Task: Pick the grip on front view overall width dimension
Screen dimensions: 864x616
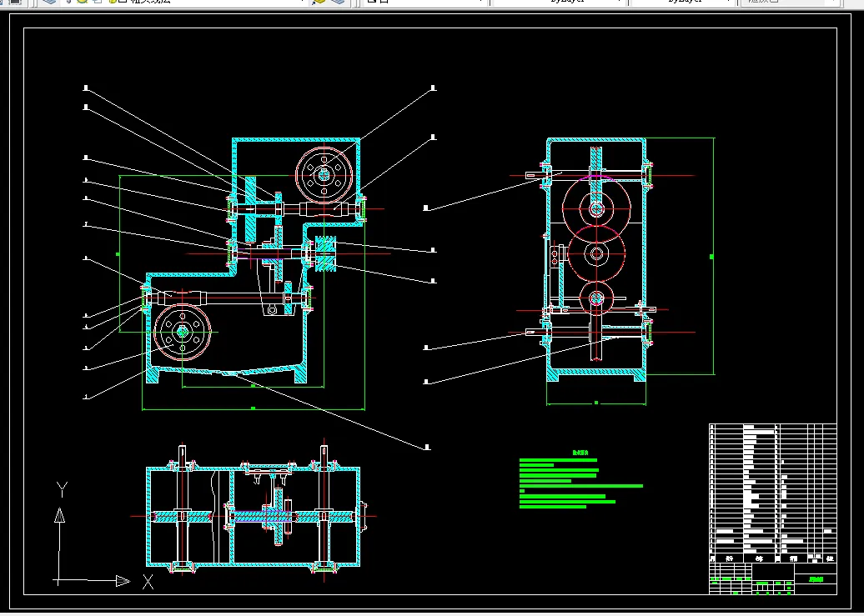Action: 253,408
